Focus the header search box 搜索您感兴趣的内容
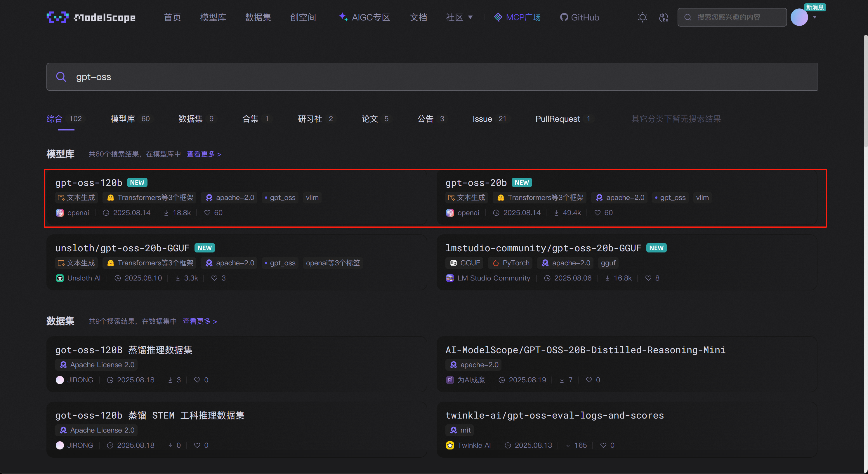Screen dimensions: 868x474 tap(732, 17)
